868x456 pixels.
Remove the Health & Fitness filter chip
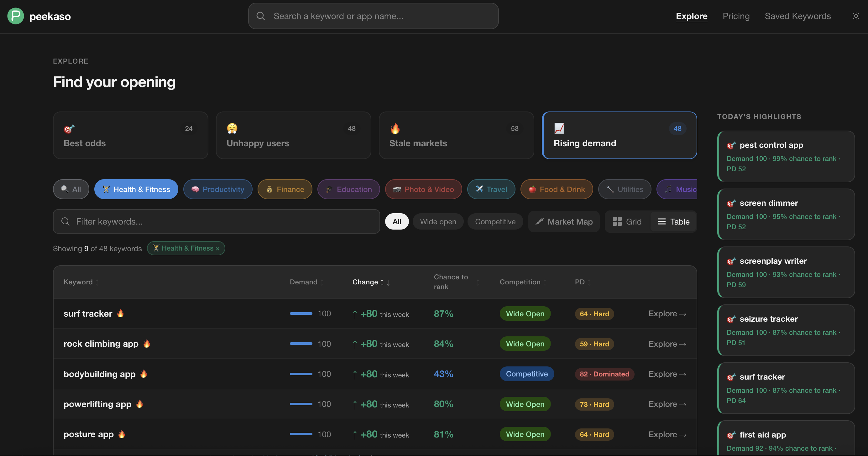click(217, 249)
